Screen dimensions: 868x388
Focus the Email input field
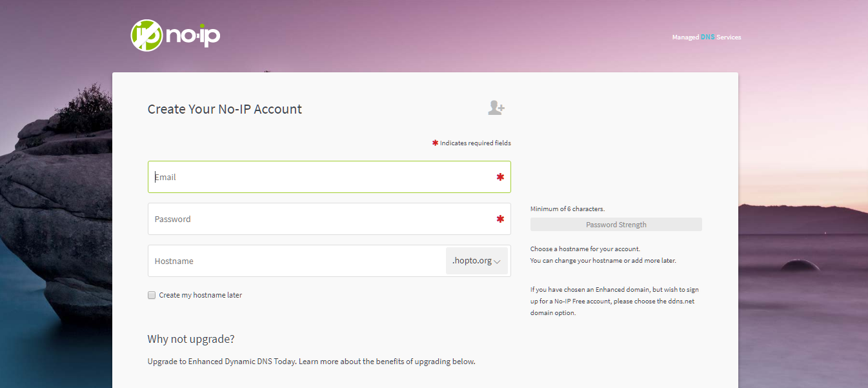point(329,177)
